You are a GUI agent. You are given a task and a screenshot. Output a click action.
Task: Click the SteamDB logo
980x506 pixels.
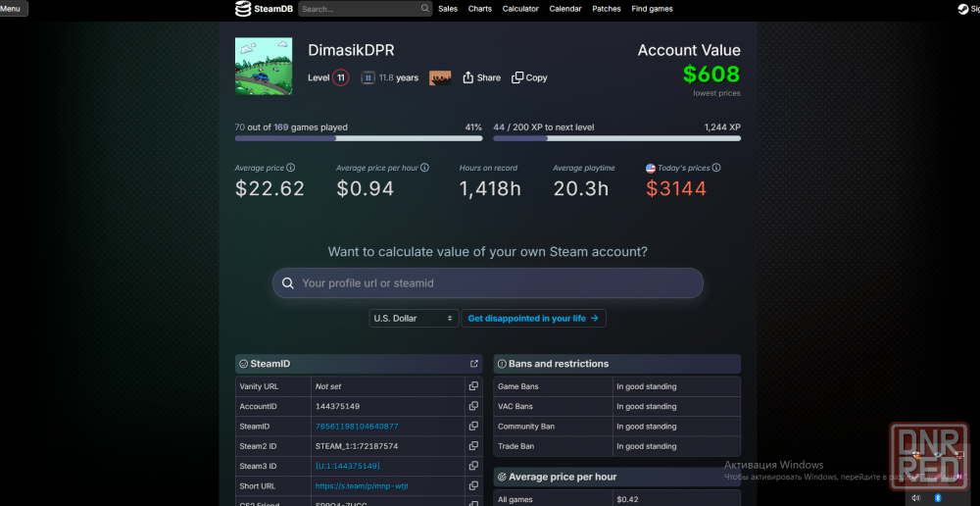pos(264,9)
